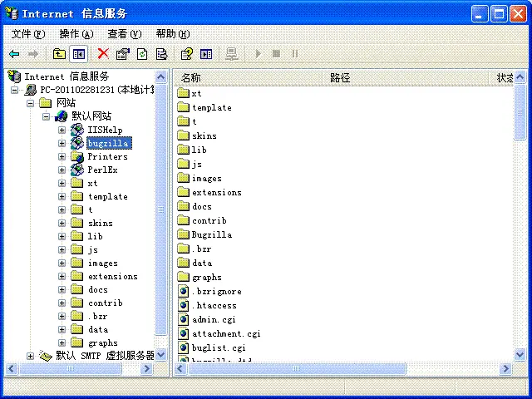Image resolution: width=532 pixels, height=399 pixels.
Task: Select bugzilla in the tree
Action: (x=109, y=143)
